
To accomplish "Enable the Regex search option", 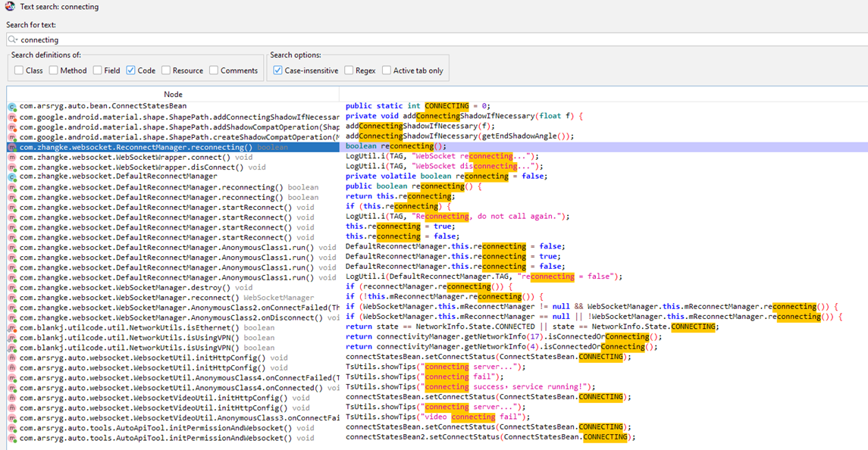I will click(349, 70).
